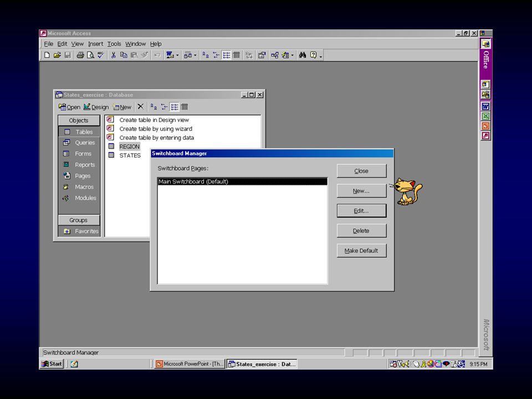Open the Relationships icon in the main toolbar

click(275, 55)
